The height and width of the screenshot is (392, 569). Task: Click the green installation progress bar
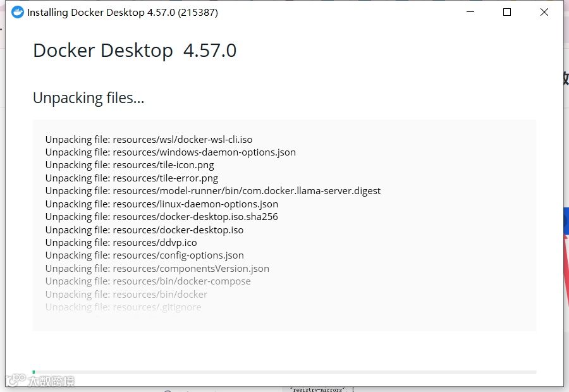(x=284, y=372)
